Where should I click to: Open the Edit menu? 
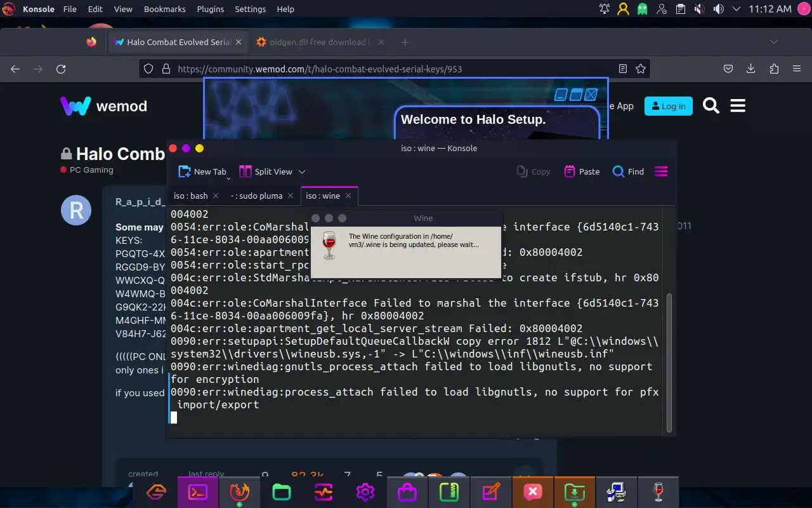coord(95,9)
